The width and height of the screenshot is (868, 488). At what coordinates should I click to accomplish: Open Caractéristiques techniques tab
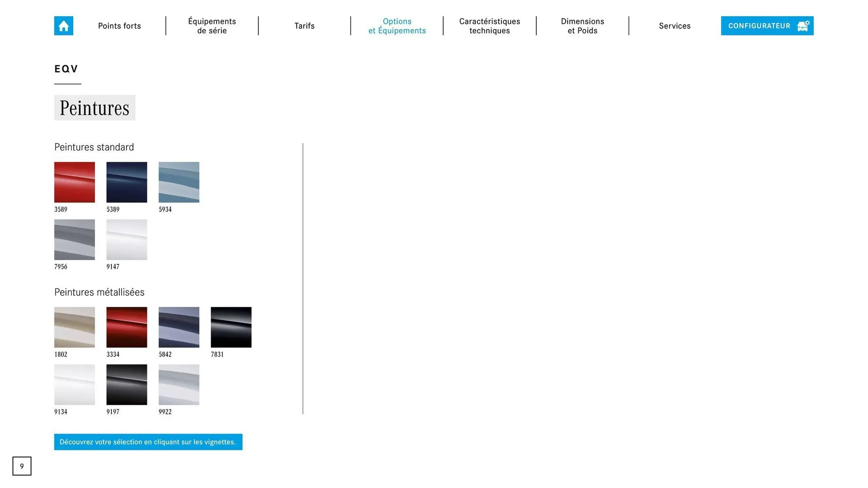tap(490, 26)
